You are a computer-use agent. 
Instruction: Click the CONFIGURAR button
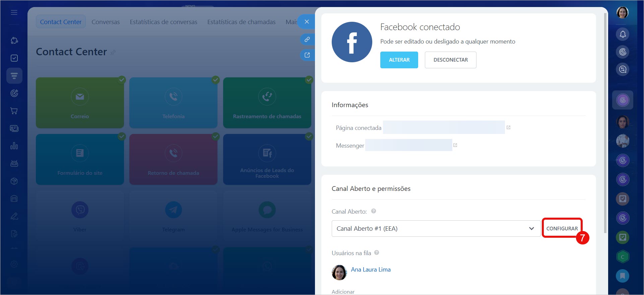[x=562, y=228]
